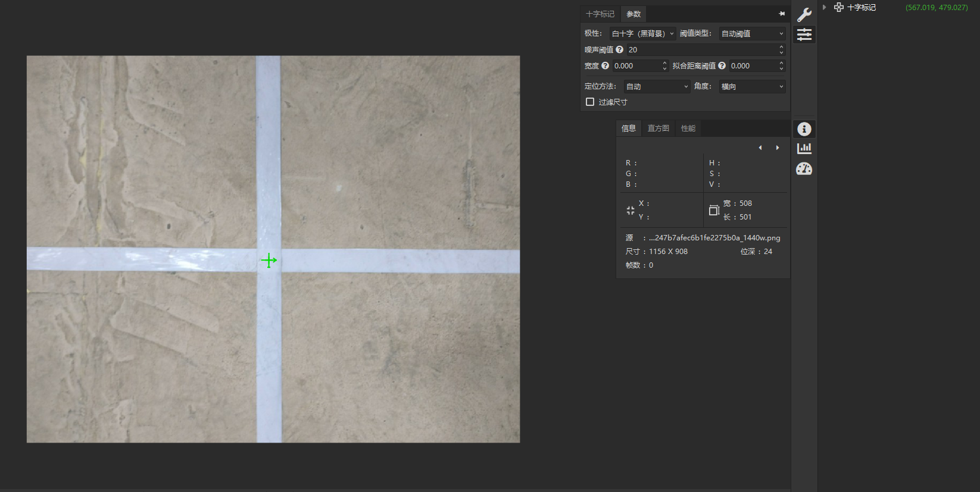980x492 pixels.
Task: Click help icon next to 噪声阈值
Action: coord(620,50)
